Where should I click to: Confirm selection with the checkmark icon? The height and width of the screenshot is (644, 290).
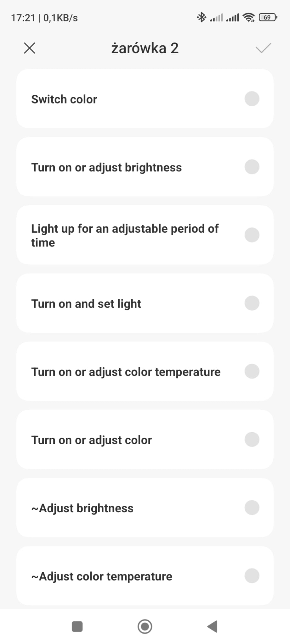coord(263,48)
